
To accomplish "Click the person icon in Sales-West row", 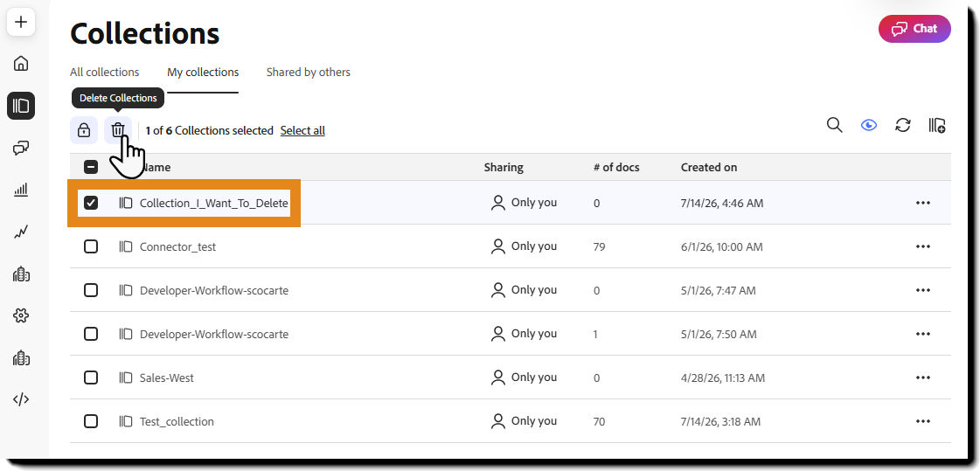I will coord(498,377).
